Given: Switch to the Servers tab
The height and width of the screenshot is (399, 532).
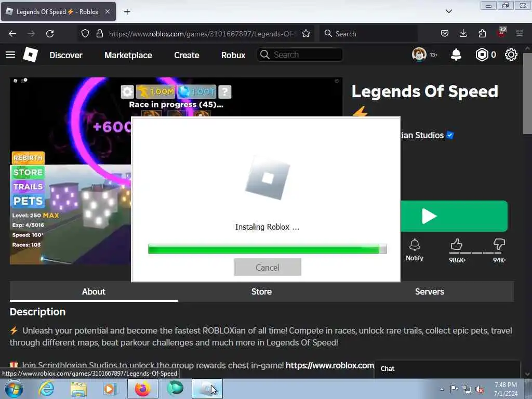Looking at the screenshot, I should (x=430, y=291).
